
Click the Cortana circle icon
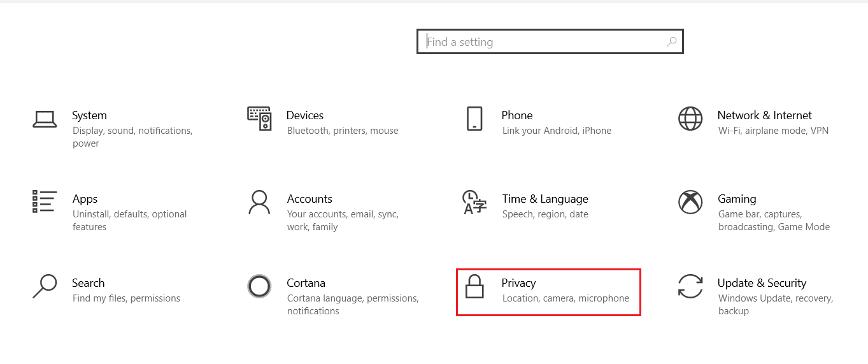pyautogui.click(x=259, y=286)
